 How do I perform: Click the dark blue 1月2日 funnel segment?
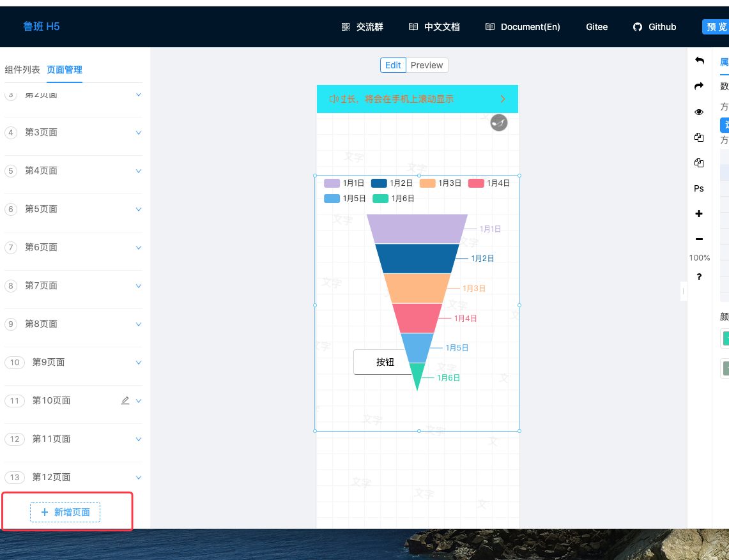click(417, 259)
